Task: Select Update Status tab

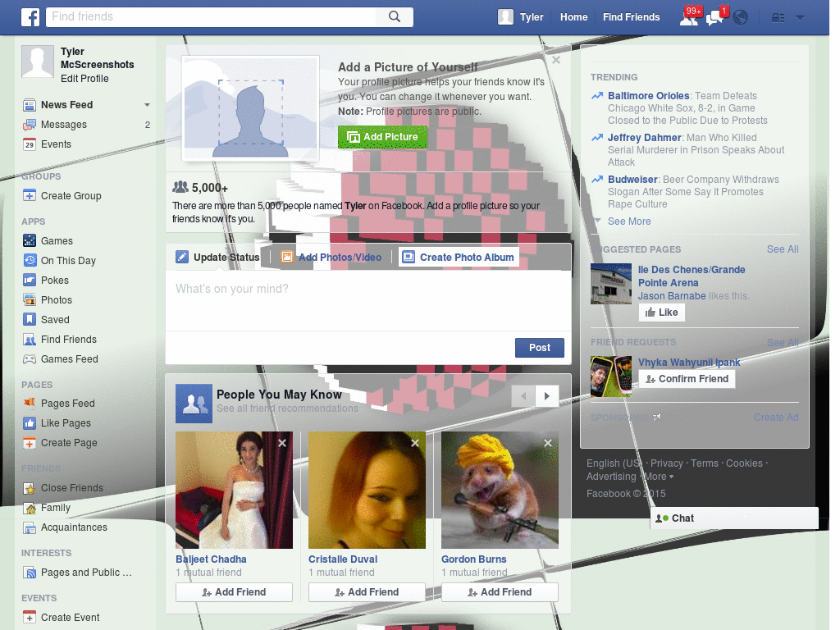Action: 217,257
